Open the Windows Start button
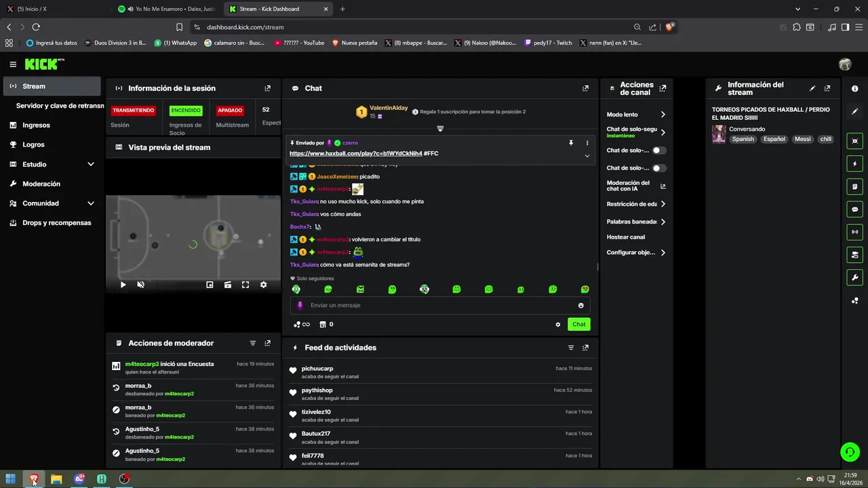The width and height of the screenshot is (868, 488). (x=11, y=479)
